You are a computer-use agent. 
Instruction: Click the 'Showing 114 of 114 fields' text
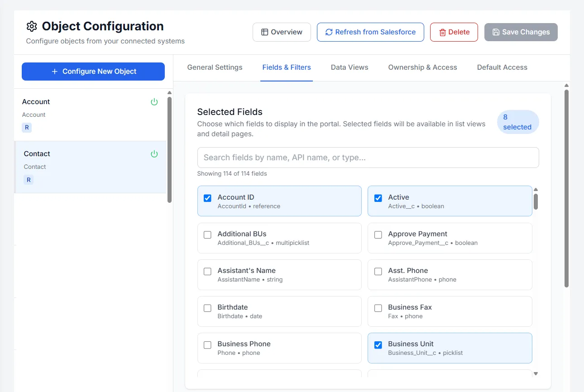click(x=232, y=173)
